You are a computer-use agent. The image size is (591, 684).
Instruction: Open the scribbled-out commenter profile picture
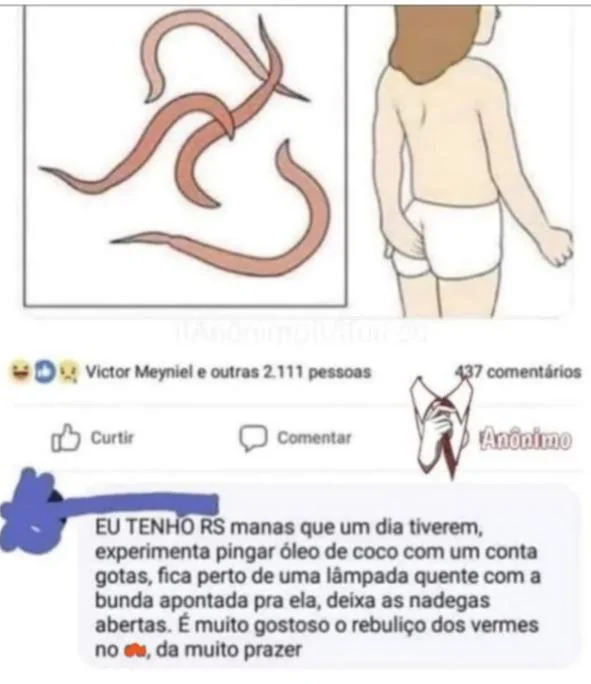[x=31, y=510]
